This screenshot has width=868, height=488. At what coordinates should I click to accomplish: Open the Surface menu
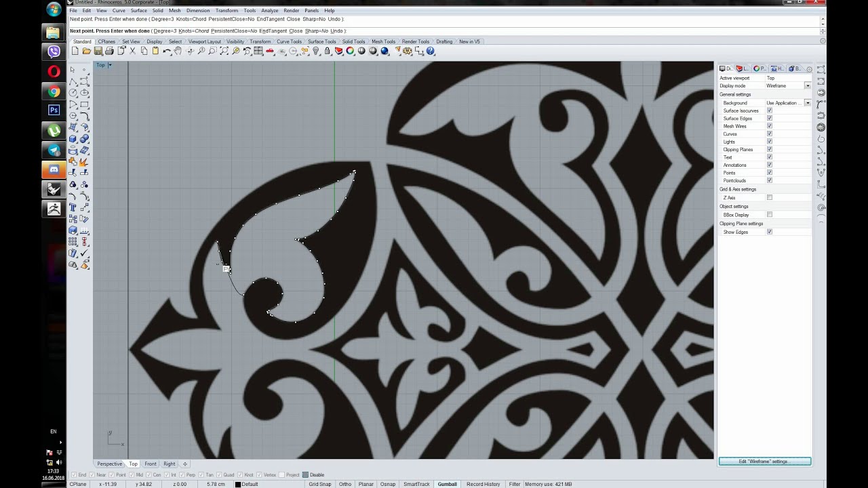pos(139,11)
